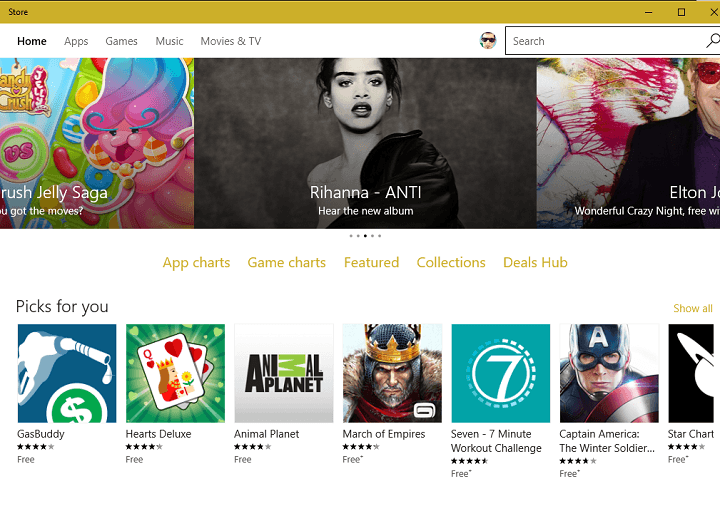The image size is (720, 511).
Task: Open the Collections link
Action: coord(451,263)
